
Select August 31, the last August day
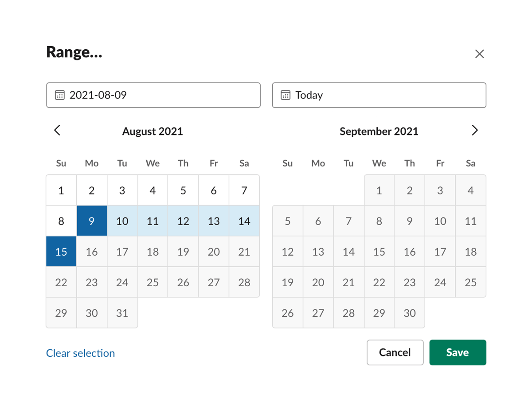(x=122, y=313)
